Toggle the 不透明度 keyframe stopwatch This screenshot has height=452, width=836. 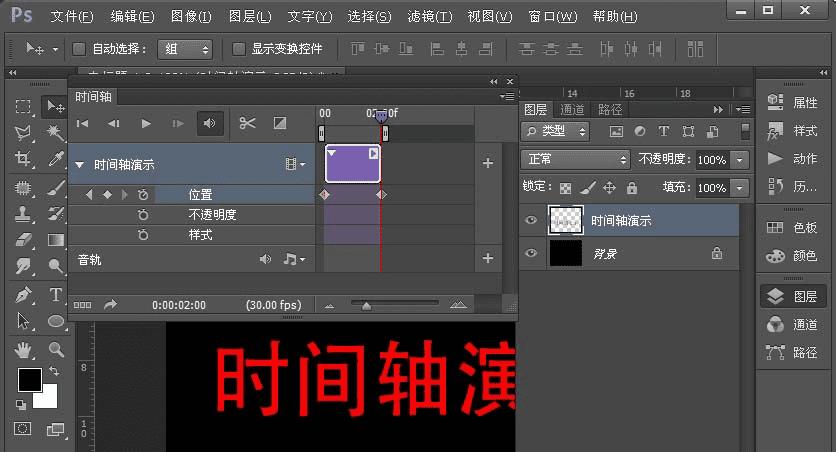143,215
